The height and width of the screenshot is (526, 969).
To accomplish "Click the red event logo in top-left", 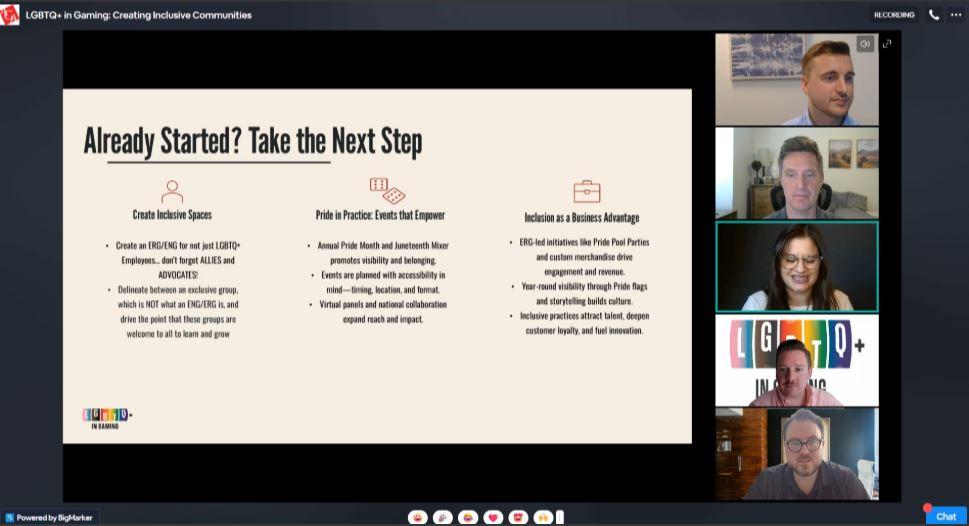I will 10,15.
